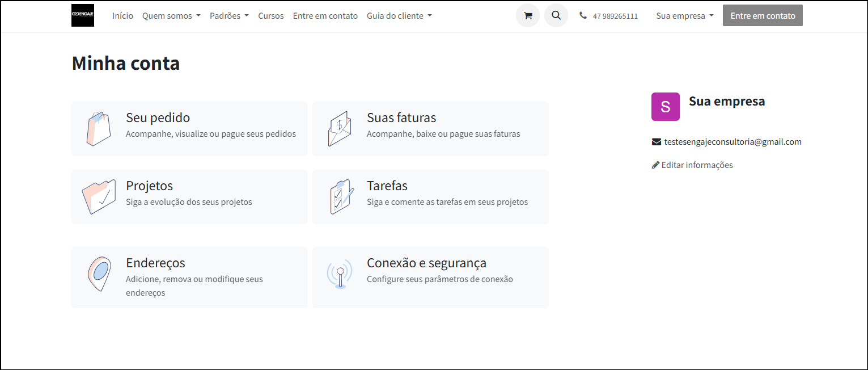This screenshot has width=868, height=370.
Task: Click the Endereços map pin icon
Action: [99, 274]
